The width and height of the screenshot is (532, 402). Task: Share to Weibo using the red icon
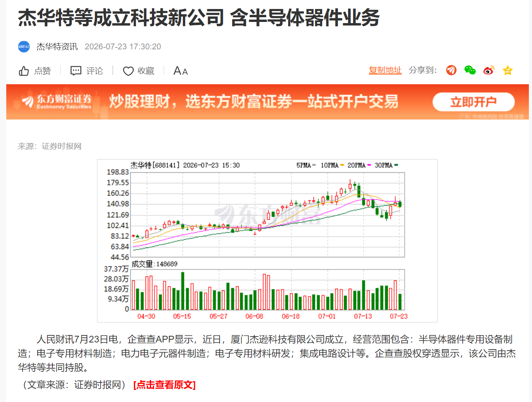tap(489, 70)
